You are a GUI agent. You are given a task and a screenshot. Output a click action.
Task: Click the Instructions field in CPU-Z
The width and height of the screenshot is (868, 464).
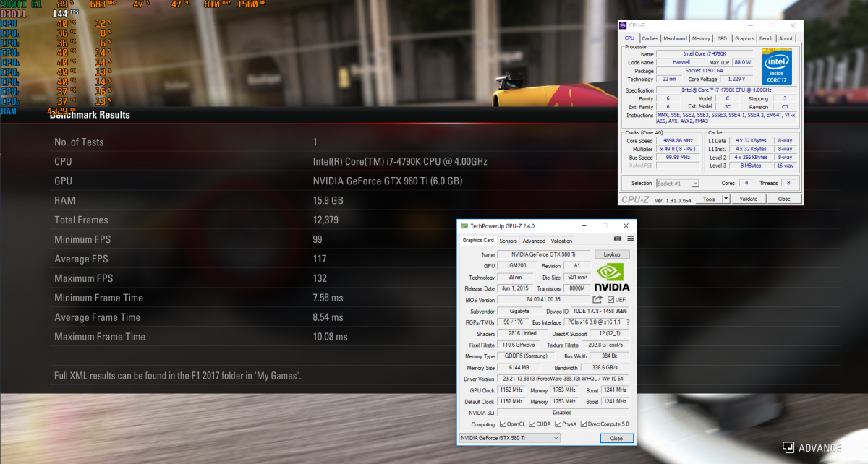[726, 118]
